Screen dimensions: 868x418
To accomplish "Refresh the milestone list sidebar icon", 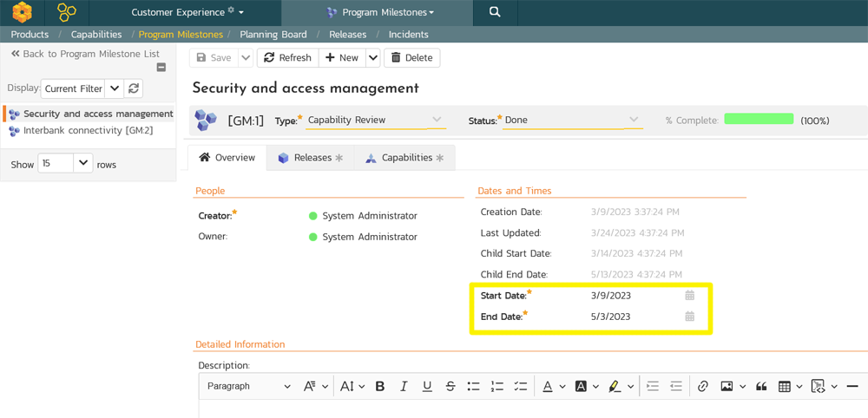I will tap(134, 88).
